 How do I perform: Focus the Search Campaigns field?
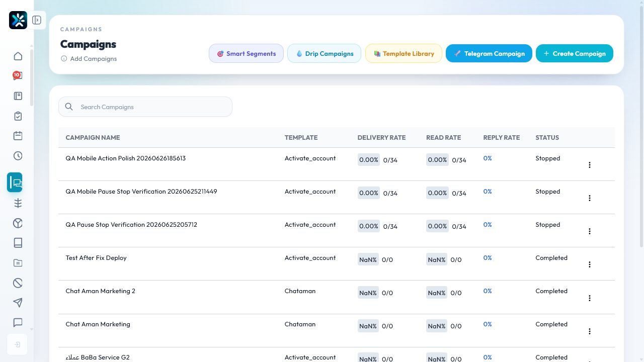click(x=145, y=107)
